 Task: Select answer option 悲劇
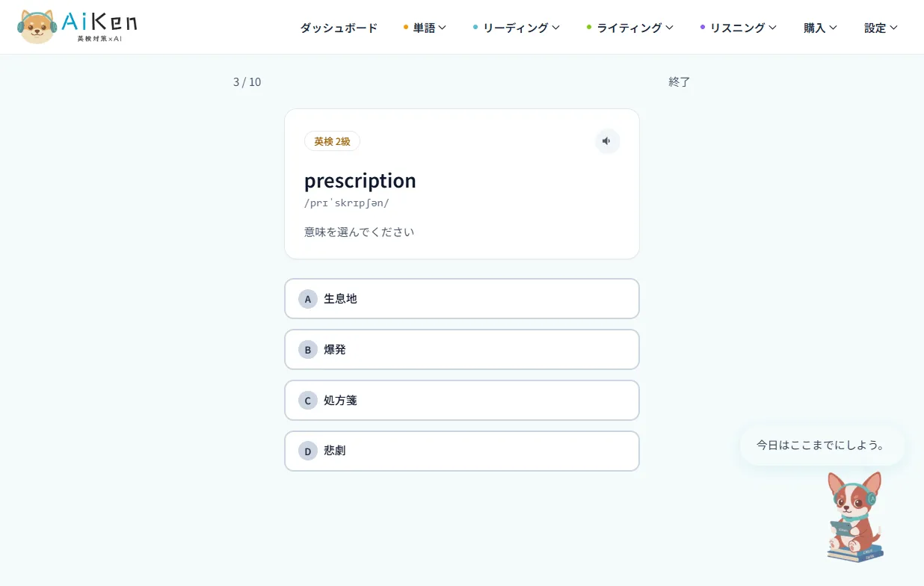(x=462, y=451)
